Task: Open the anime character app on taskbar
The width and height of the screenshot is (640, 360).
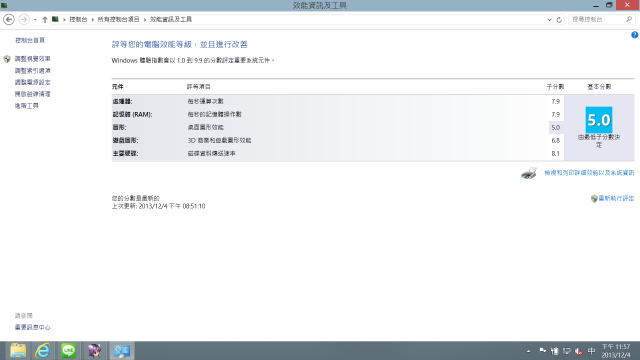Action: (x=94, y=351)
